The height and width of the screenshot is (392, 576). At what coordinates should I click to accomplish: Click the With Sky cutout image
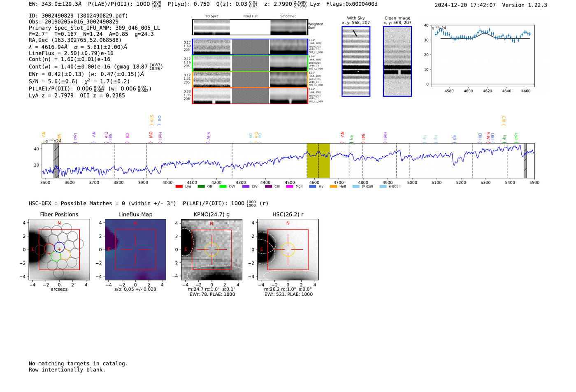356,61
